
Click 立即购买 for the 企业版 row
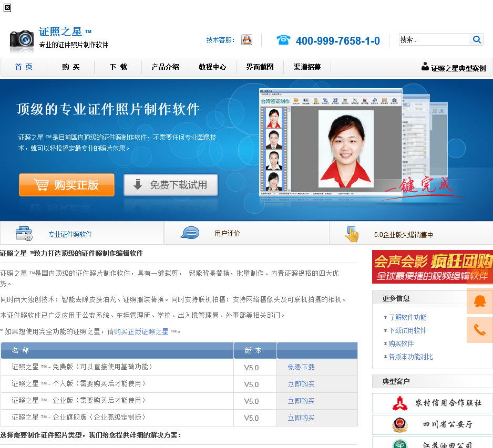[x=301, y=401]
